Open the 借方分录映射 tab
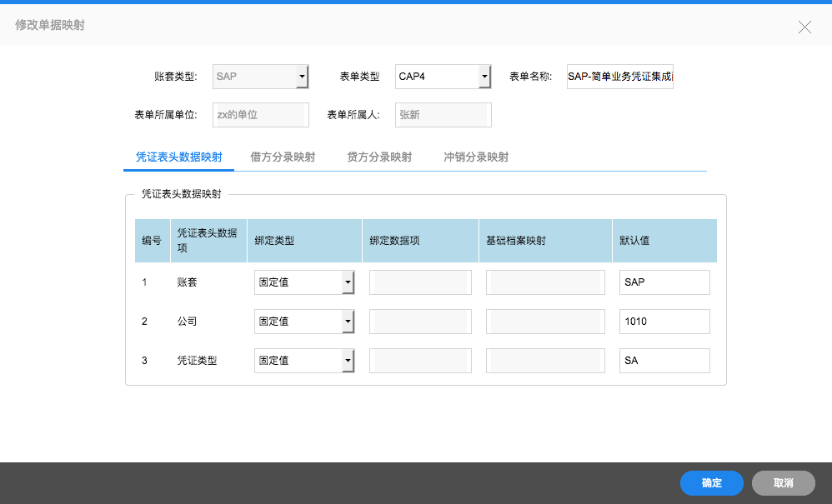 click(283, 157)
